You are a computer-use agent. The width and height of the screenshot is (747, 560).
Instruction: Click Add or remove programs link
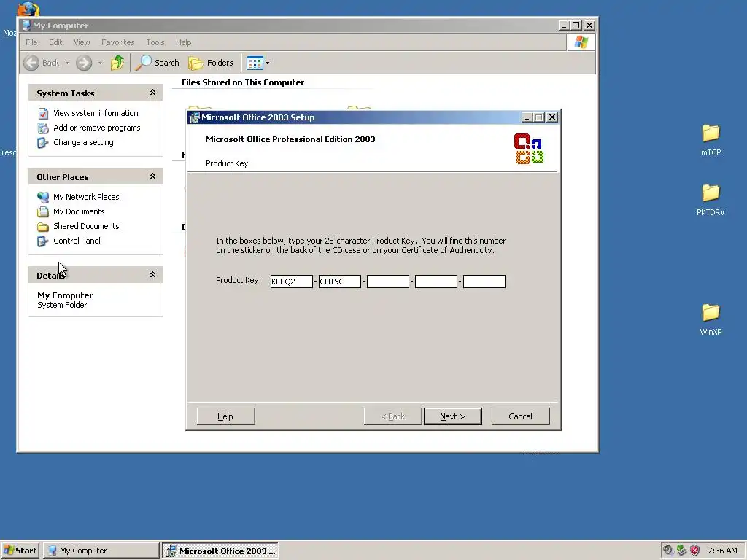coord(97,128)
